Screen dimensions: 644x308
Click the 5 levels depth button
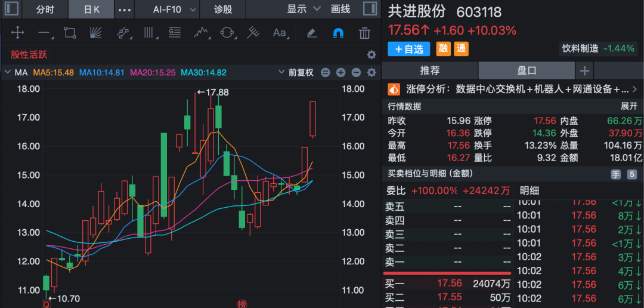[631, 174]
